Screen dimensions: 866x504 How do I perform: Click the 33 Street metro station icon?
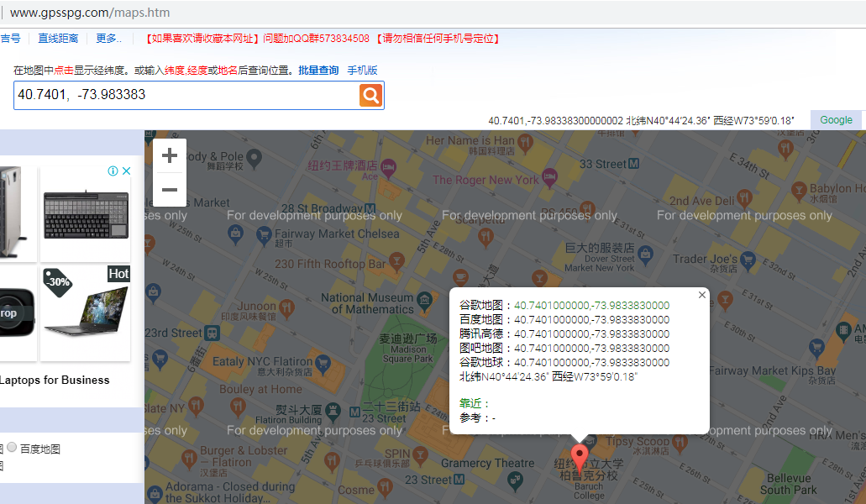pyautogui.click(x=634, y=164)
